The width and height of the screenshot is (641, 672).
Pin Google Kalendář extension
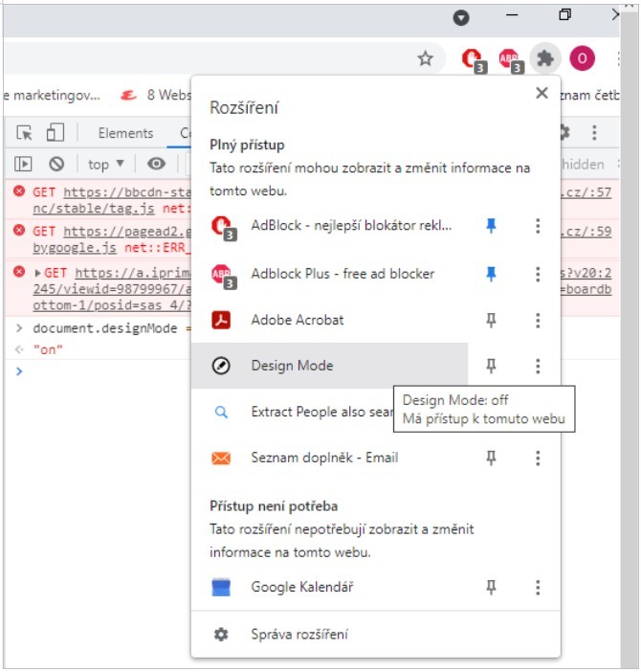491,587
